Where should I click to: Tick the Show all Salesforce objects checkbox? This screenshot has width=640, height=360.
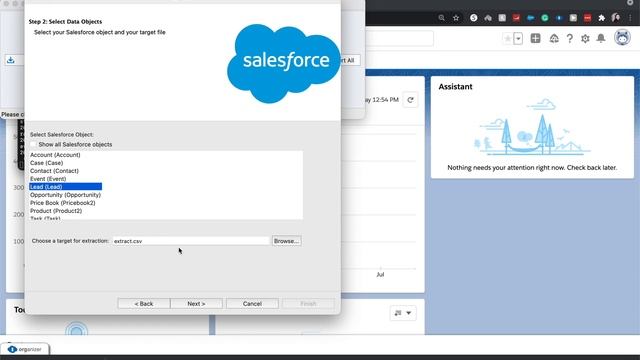point(33,144)
